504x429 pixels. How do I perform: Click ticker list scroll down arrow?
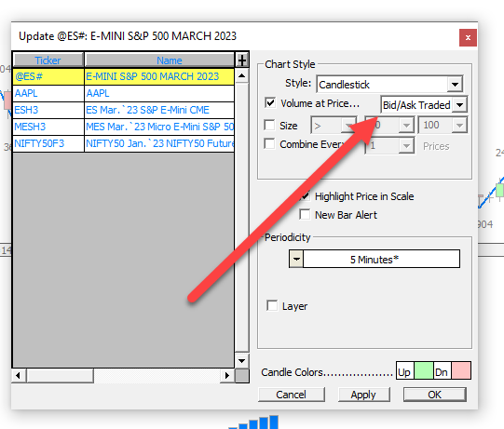coord(241,361)
